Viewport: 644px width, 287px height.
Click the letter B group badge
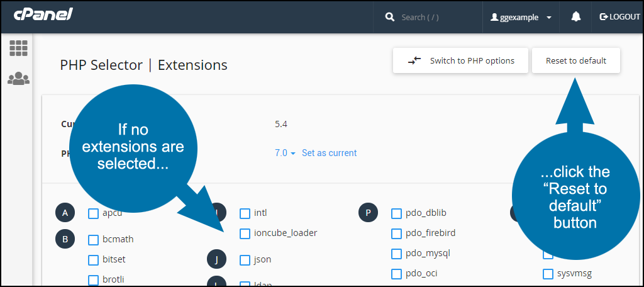click(x=65, y=239)
